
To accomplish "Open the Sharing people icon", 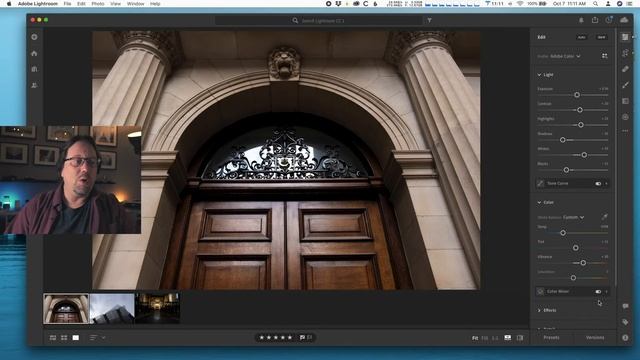I will point(34,85).
